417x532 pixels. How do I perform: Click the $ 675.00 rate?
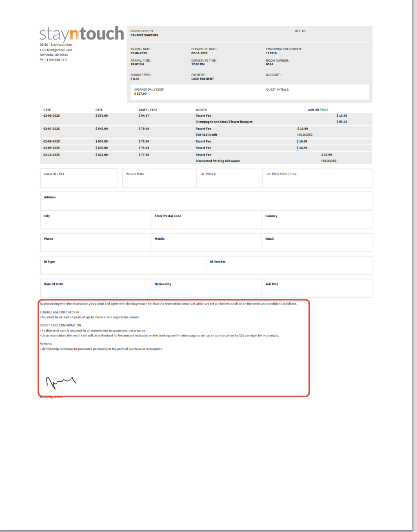pyautogui.click(x=102, y=116)
